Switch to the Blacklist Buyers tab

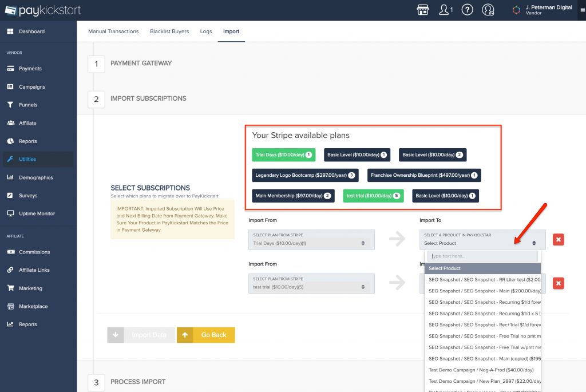169,31
